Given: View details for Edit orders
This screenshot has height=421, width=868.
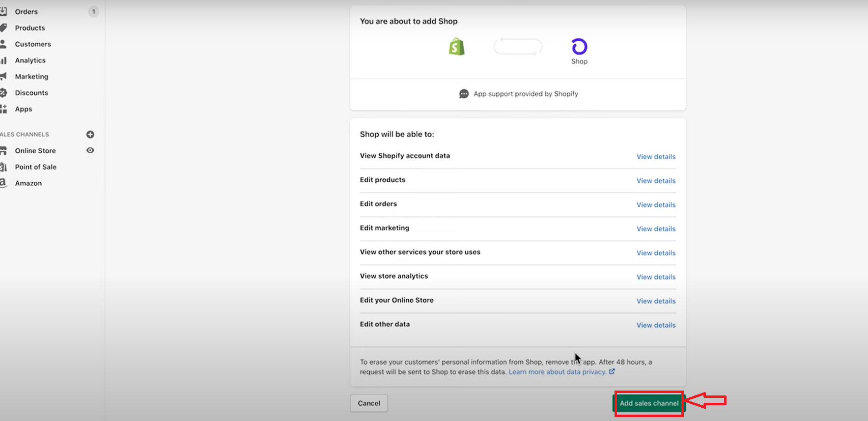Looking at the screenshot, I should pos(656,204).
